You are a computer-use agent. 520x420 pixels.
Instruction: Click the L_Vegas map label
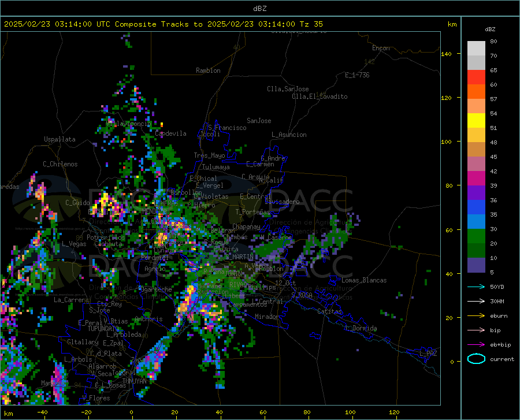pos(74,244)
